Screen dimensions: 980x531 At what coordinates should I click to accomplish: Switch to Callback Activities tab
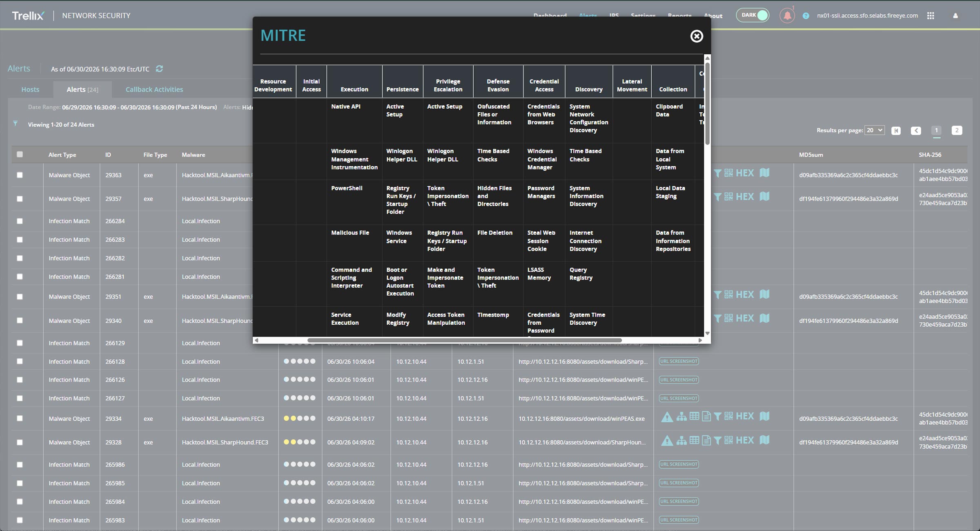154,89
